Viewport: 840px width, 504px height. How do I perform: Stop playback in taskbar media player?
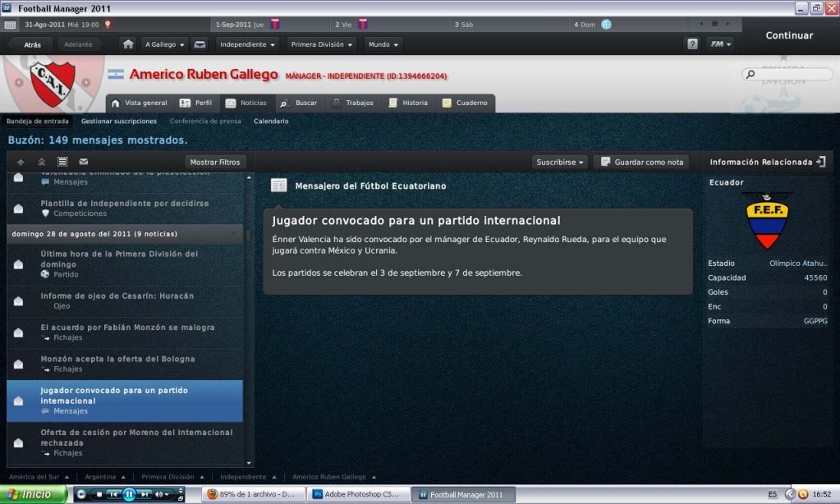(99, 494)
